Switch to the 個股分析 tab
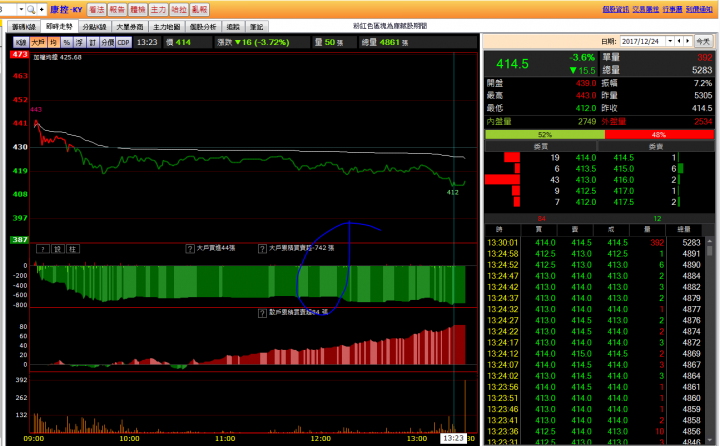 coord(203,27)
